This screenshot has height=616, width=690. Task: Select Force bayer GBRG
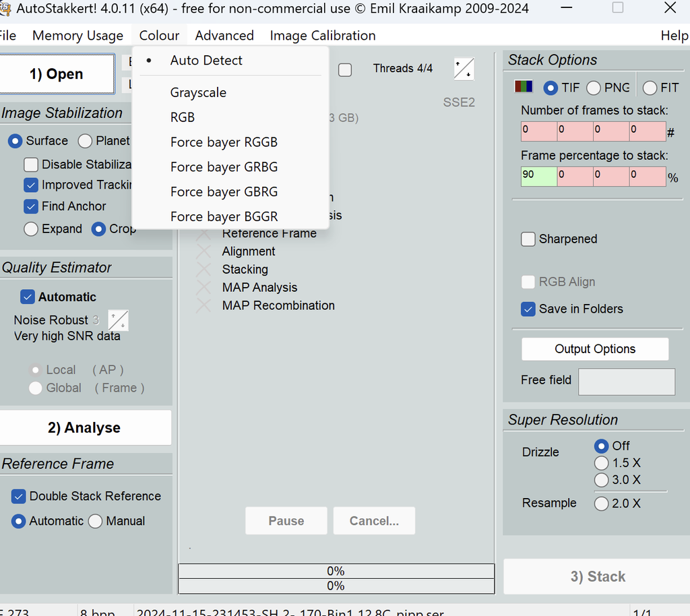point(230,191)
